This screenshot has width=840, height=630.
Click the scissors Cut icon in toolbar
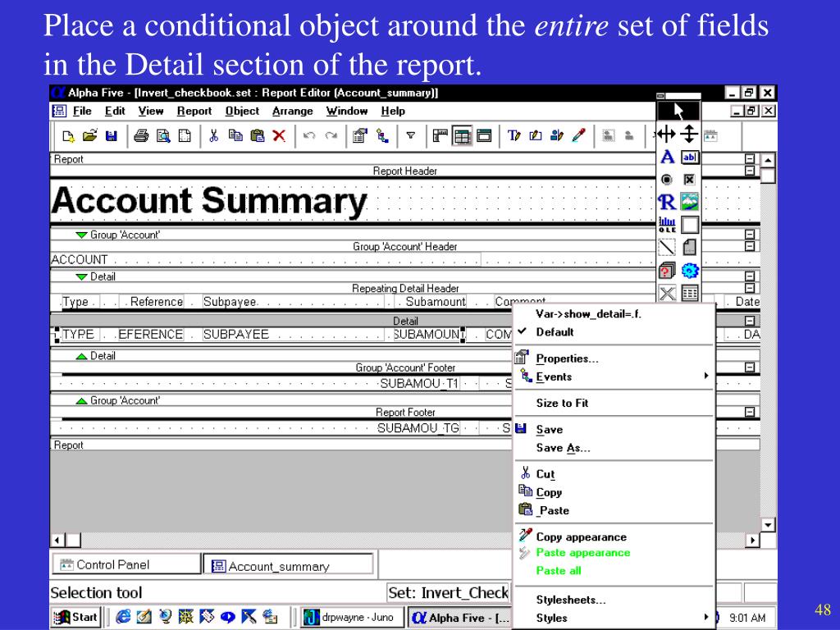pos(214,135)
